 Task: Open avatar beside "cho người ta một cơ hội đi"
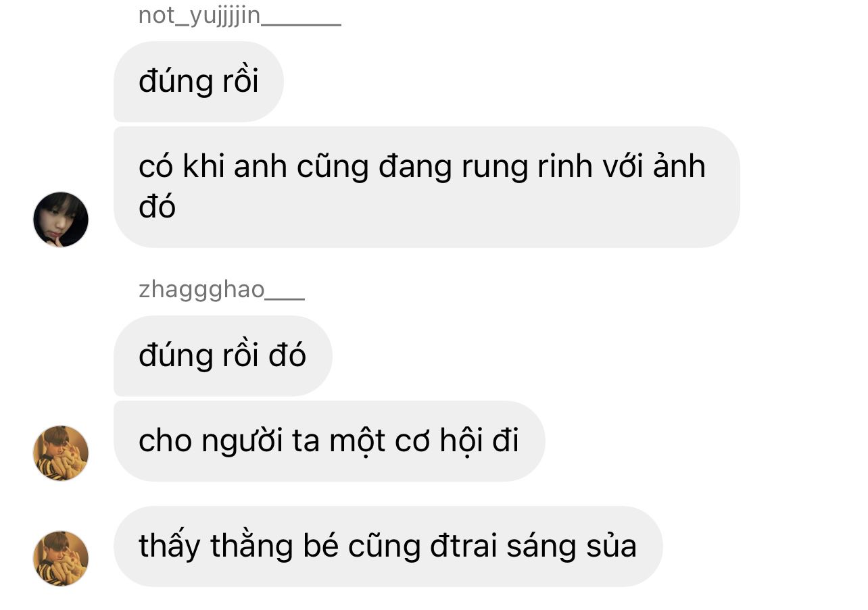point(61,453)
